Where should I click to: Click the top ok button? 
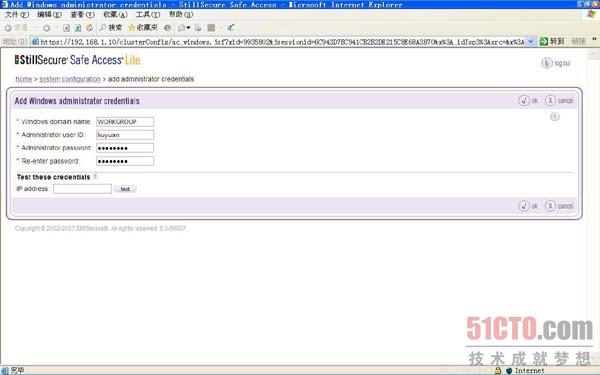[528, 101]
